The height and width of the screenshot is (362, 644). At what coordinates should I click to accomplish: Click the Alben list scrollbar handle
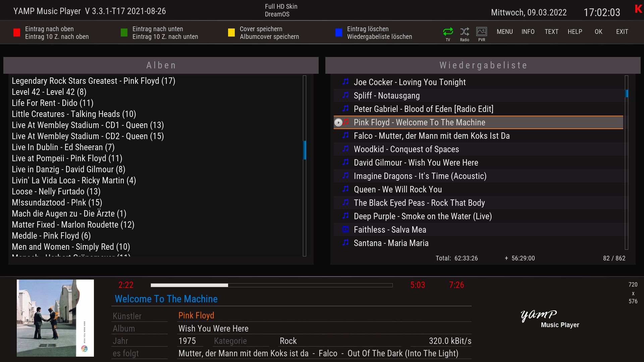click(305, 150)
